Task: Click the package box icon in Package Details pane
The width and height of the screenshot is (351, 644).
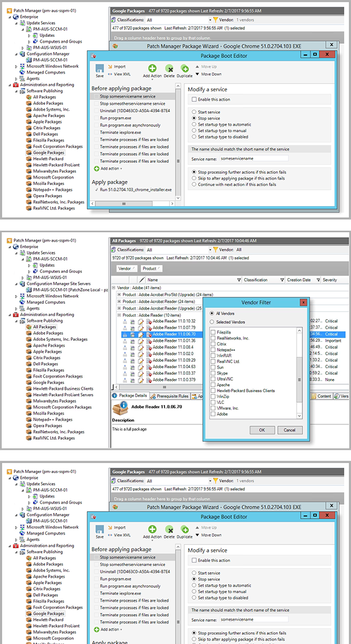Action: click(x=120, y=408)
